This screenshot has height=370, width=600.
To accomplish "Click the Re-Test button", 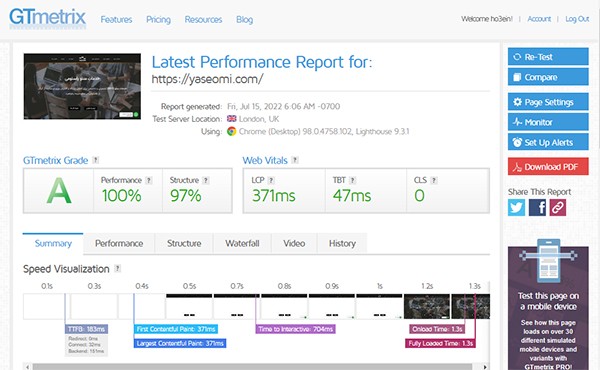I will coord(548,57).
